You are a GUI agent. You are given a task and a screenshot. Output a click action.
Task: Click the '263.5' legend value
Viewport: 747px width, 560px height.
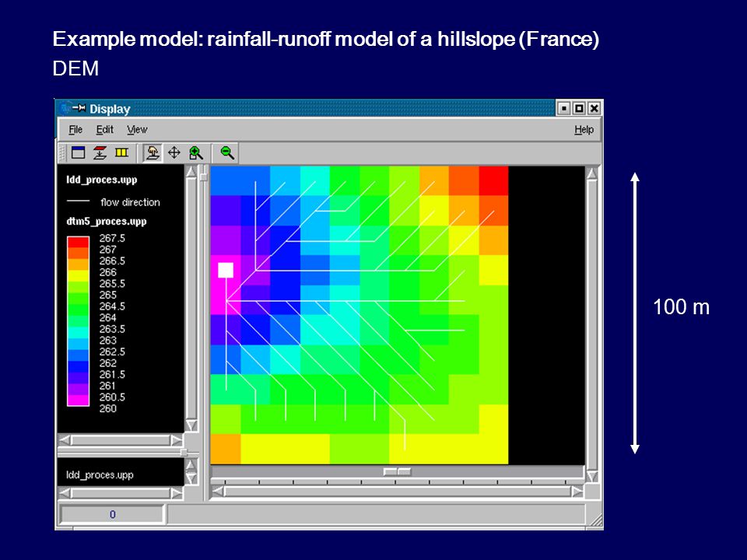click(112, 329)
